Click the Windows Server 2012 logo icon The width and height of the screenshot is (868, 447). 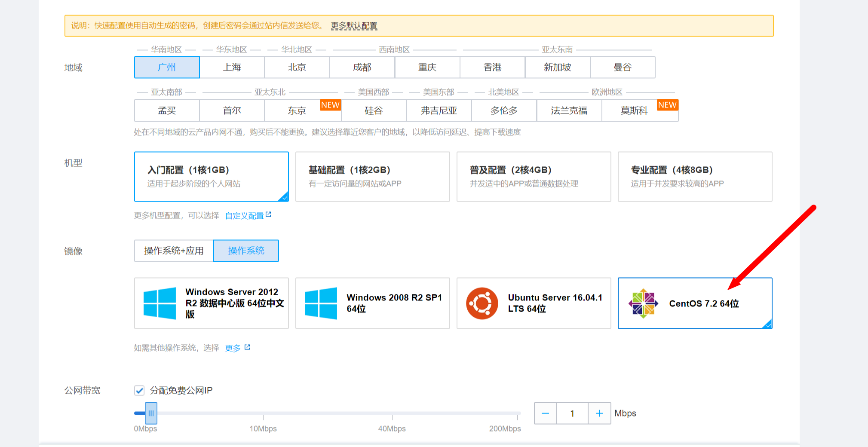click(x=160, y=303)
